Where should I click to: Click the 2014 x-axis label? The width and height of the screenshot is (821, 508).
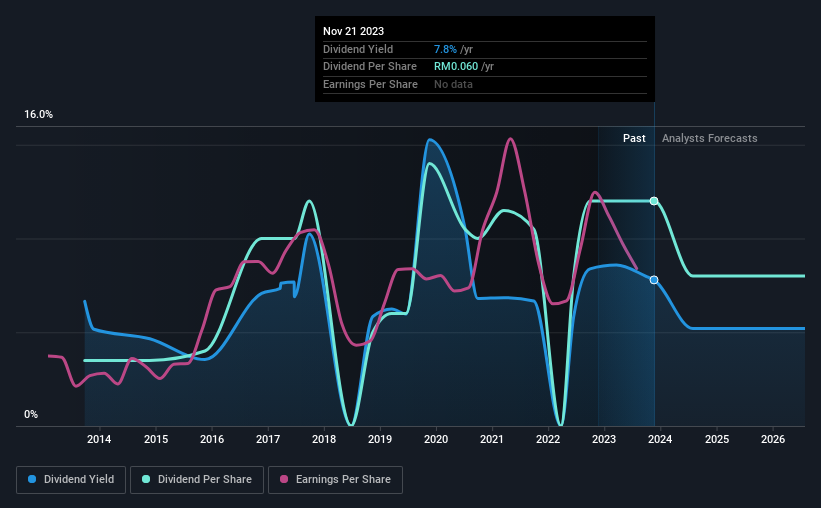pos(99,439)
